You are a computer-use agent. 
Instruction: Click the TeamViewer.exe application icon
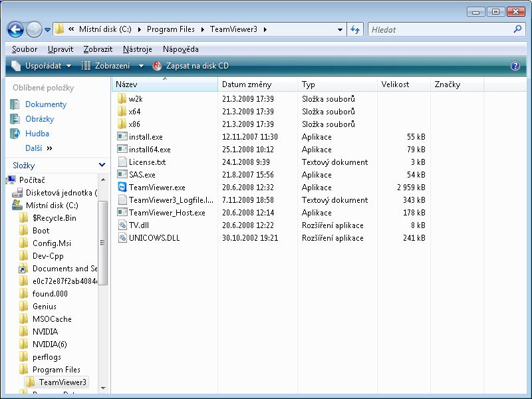click(122, 188)
